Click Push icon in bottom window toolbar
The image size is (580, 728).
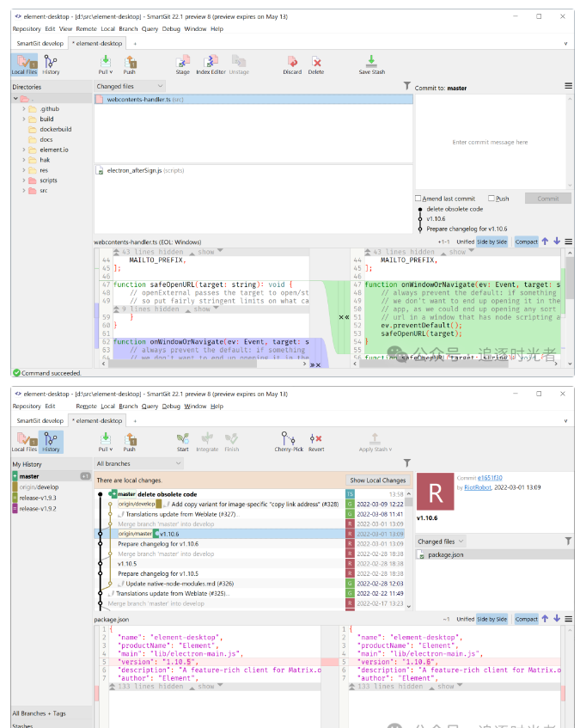click(130, 442)
